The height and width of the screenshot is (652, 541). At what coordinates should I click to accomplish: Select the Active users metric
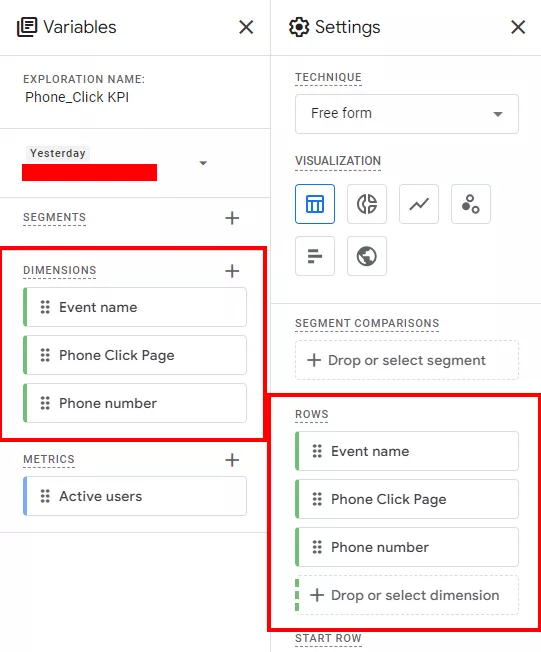click(x=135, y=496)
